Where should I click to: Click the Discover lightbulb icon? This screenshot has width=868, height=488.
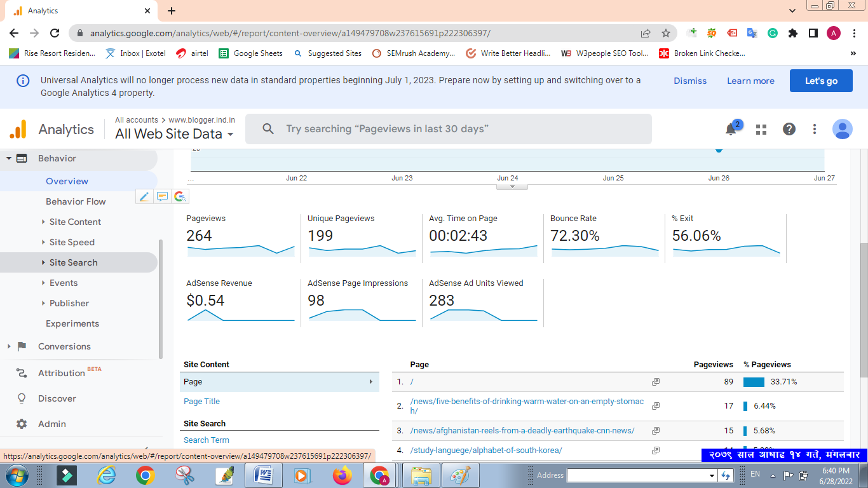[x=22, y=398]
